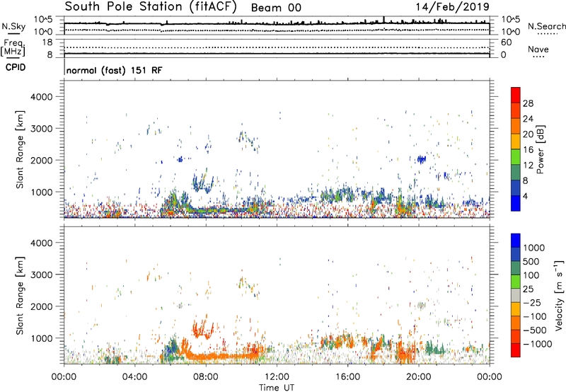Click the "CPID" row label
Image resolution: width=566 pixels, height=392 pixels.
pyautogui.click(x=16, y=67)
